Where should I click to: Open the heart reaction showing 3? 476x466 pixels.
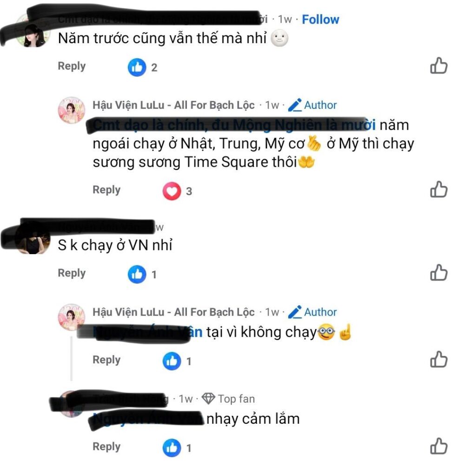(x=177, y=191)
